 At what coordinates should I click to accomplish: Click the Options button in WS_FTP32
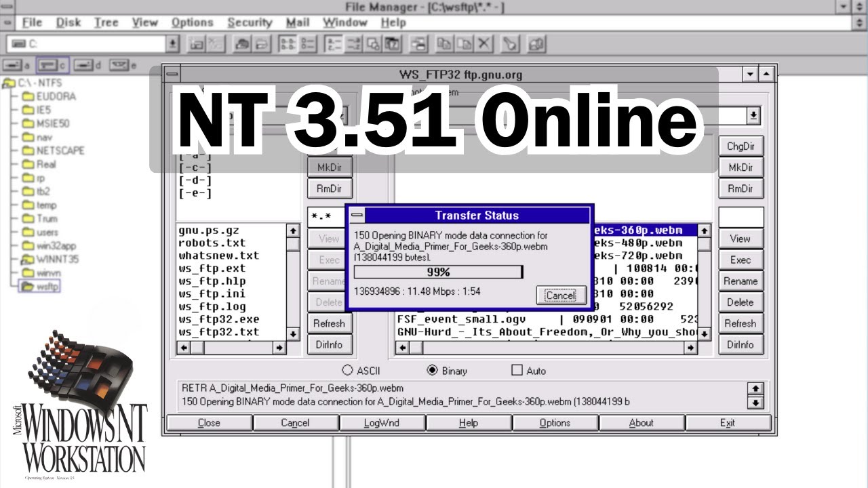(555, 423)
